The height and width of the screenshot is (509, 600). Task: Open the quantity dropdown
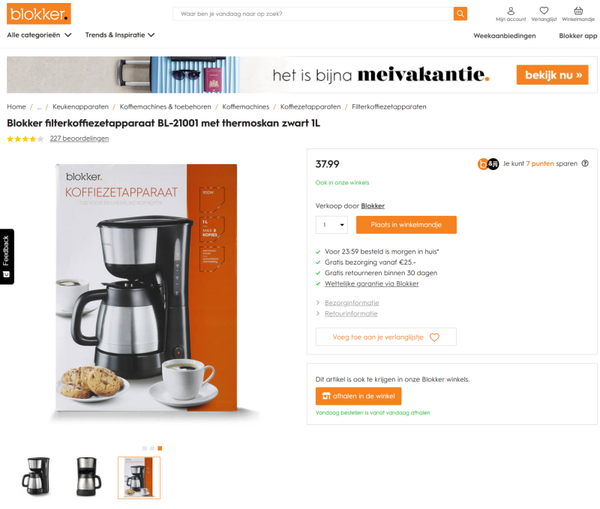click(x=331, y=225)
